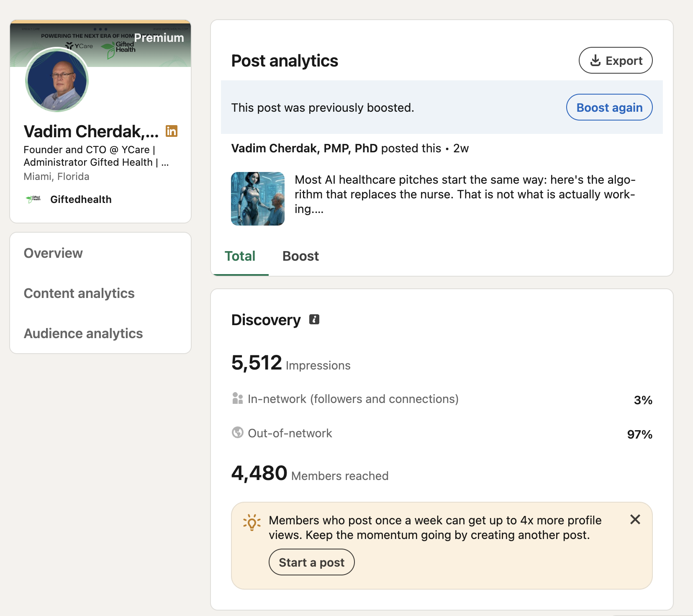Click the Giftedhealth logo icon

tap(33, 199)
